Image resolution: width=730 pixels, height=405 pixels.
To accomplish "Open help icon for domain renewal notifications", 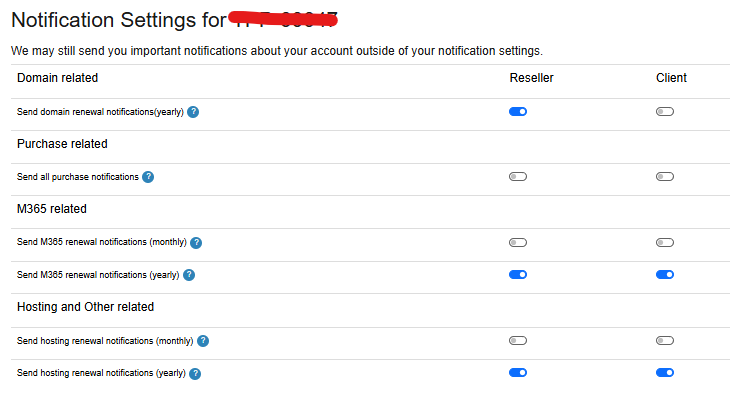I will 193,112.
